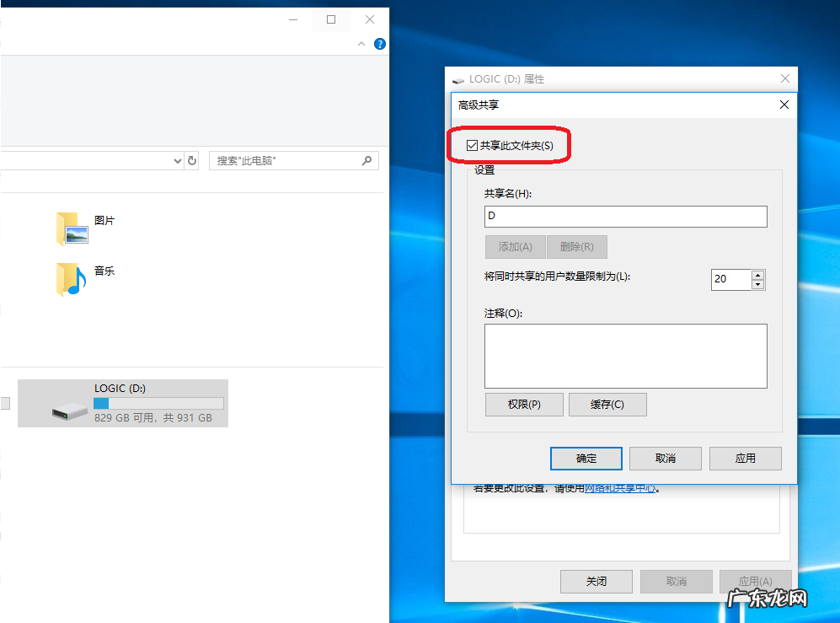Open help via the question mark icon
This screenshot has height=623, width=840.
pos(379,44)
